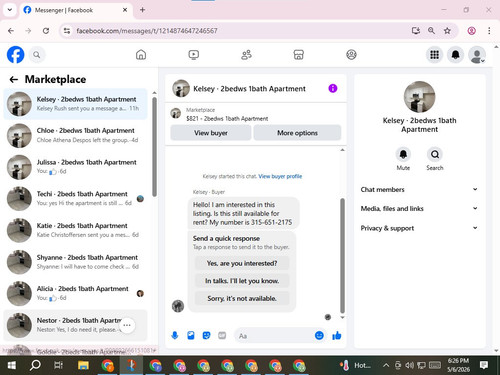Mute this conversation with the bell icon
Screen dimensions: 500x375
(403, 154)
